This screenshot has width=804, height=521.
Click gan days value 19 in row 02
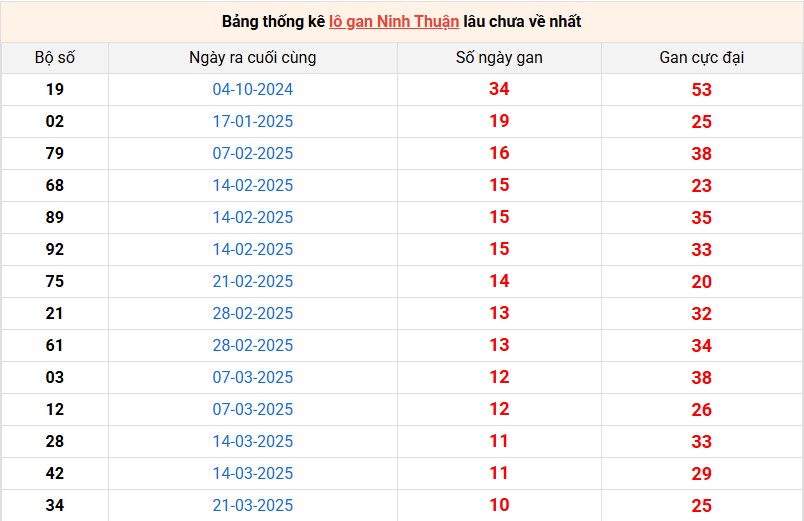499,121
